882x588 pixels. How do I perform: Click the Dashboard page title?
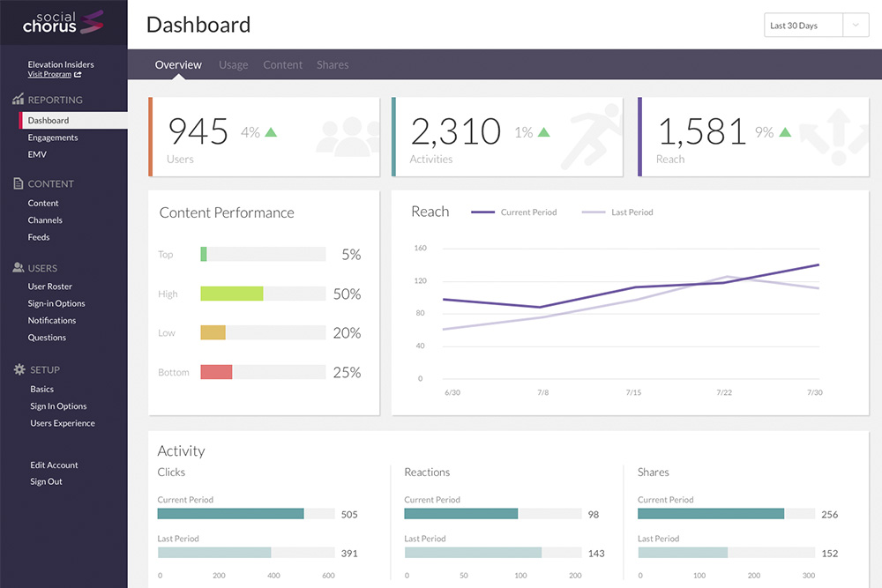198,25
